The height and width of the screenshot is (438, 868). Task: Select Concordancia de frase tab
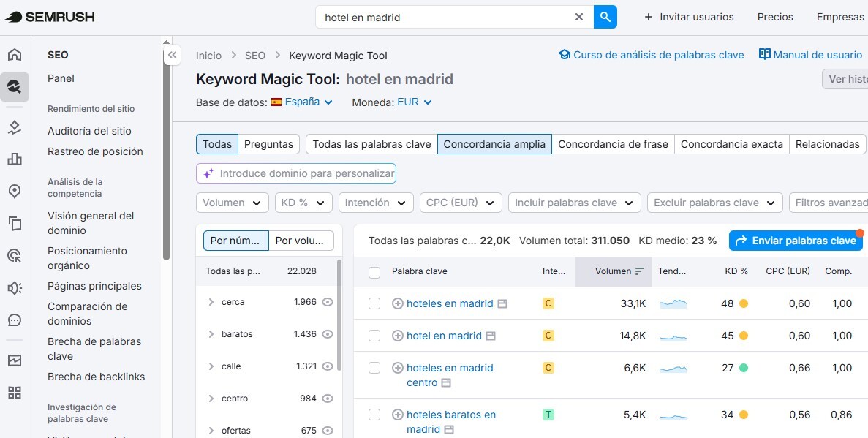click(614, 144)
